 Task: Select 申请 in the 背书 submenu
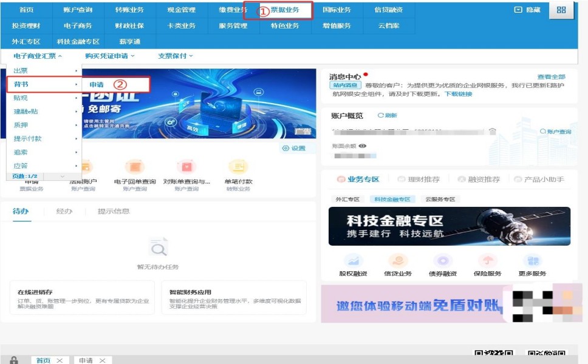coord(97,84)
